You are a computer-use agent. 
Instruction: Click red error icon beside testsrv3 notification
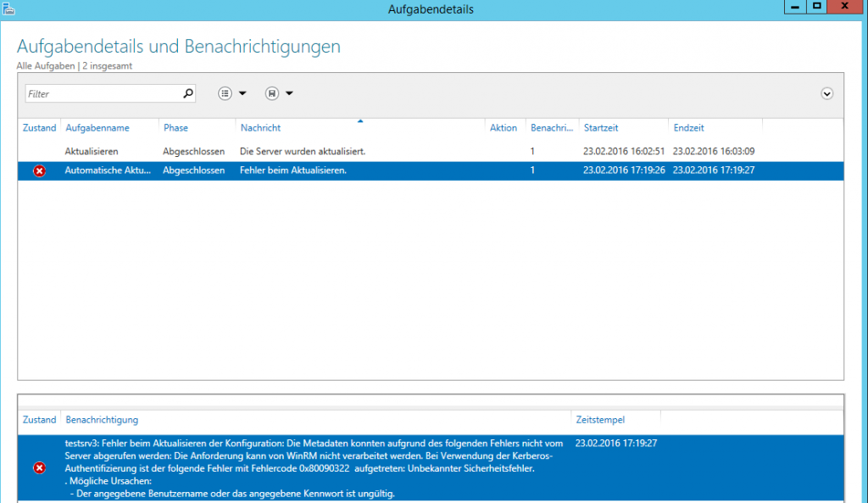tap(39, 468)
